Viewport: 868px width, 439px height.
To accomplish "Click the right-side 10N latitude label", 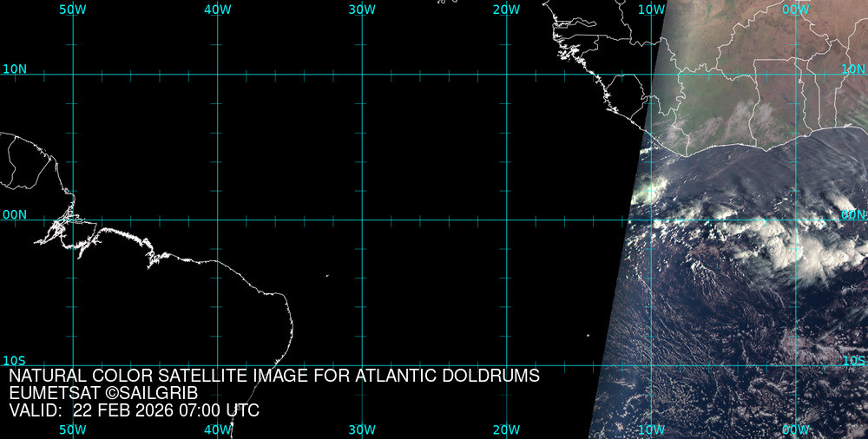I will [x=854, y=69].
